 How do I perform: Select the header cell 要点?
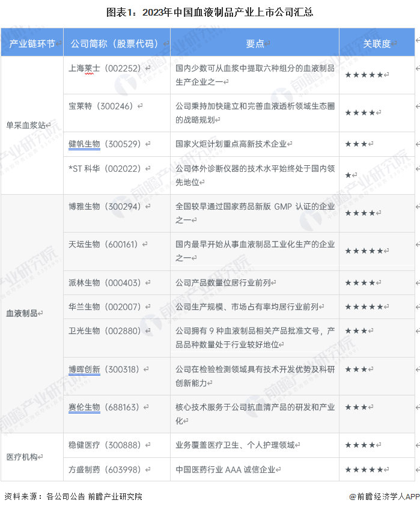point(255,42)
